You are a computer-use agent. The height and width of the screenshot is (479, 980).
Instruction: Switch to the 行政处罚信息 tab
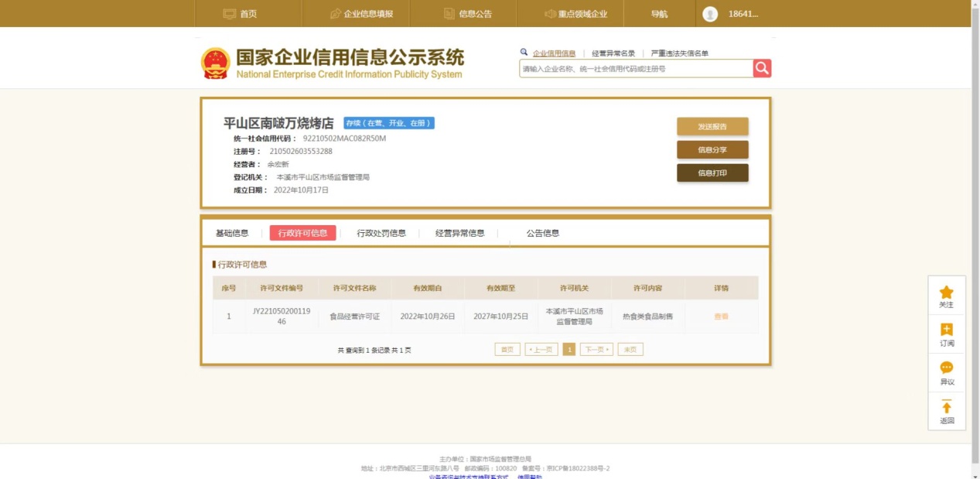tap(381, 233)
